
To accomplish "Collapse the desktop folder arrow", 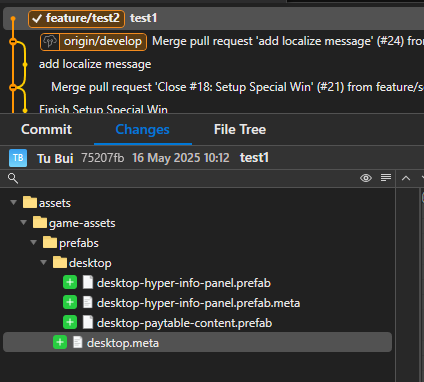I will (x=43, y=262).
